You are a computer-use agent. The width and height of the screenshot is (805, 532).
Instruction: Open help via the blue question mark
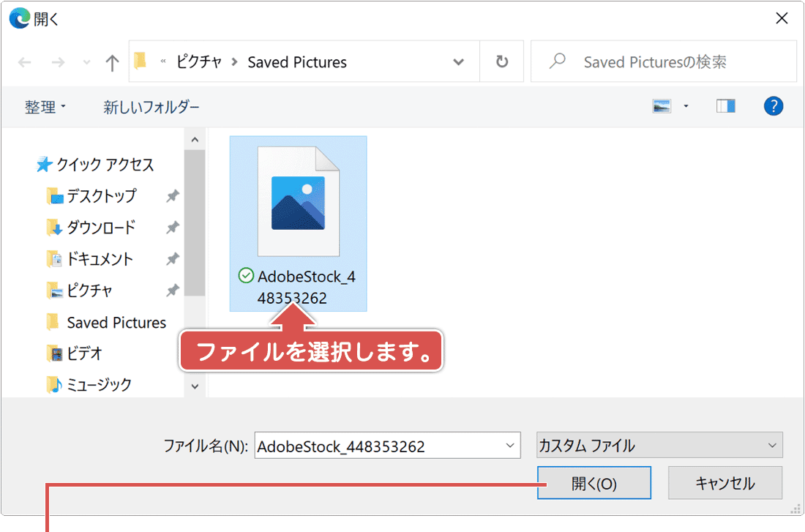coord(774,105)
